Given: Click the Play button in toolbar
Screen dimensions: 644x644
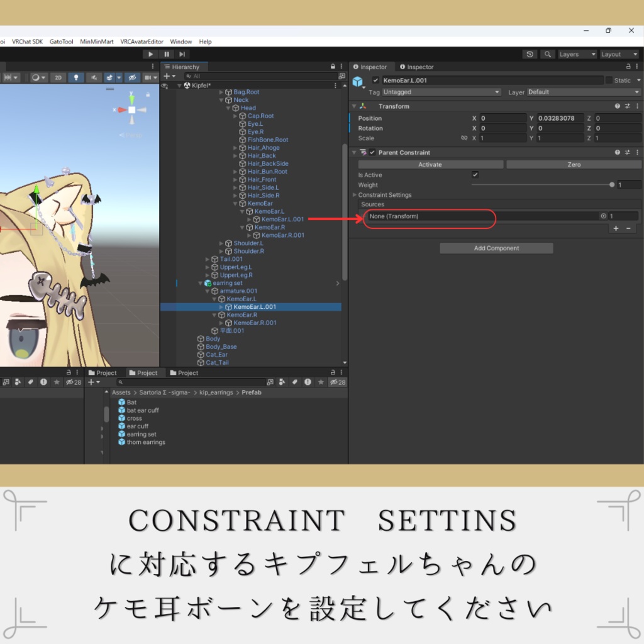Looking at the screenshot, I should point(150,54).
